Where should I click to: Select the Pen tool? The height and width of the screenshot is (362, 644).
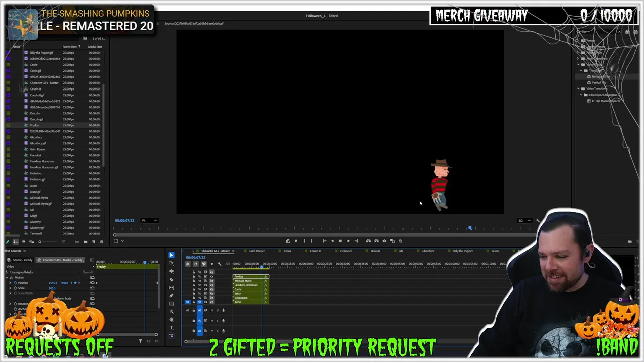click(171, 295)
